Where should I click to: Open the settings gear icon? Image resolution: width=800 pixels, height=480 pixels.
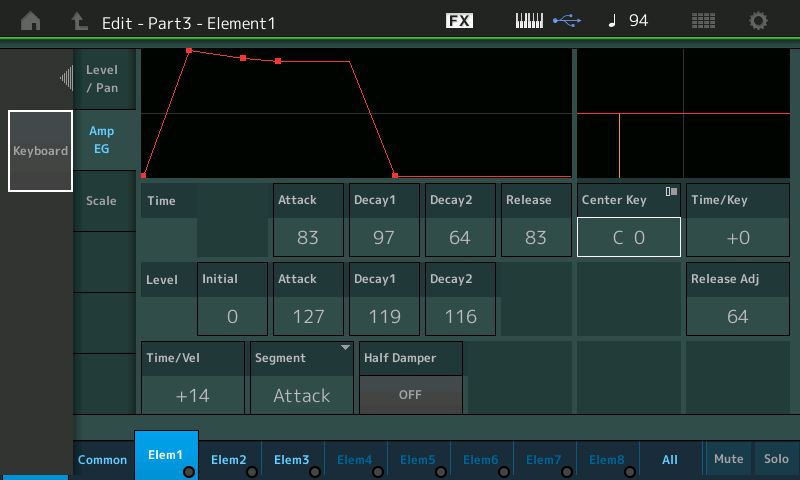pyautogui.click(x=759, y=21)
